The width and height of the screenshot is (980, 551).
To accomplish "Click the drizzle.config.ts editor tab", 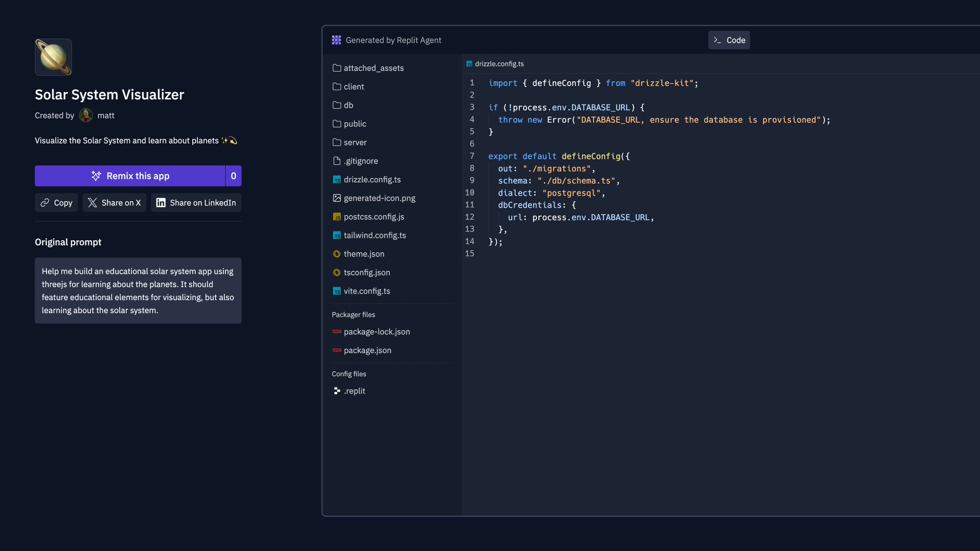I will click(x=495, y=64).
